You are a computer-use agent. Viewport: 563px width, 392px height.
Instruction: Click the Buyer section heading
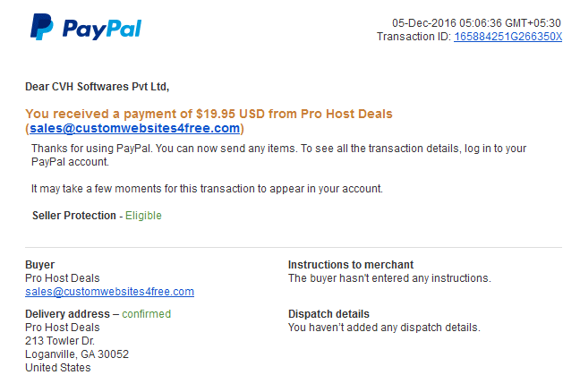click(x=40, y=265)
